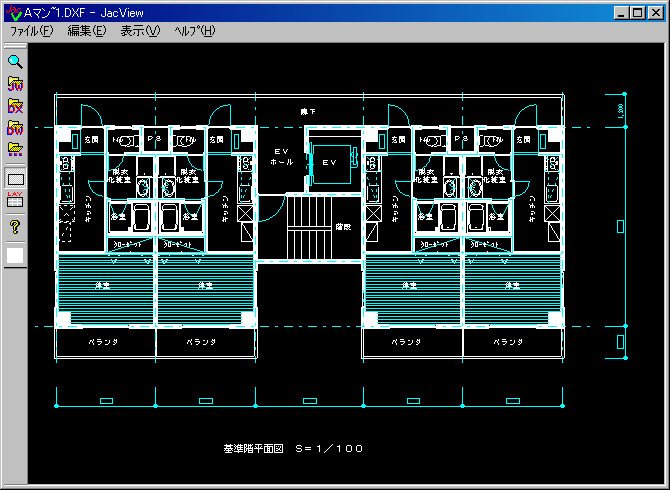Click the JacView app icon in title bar
This screenshot has height=490, width=670.
12,12
